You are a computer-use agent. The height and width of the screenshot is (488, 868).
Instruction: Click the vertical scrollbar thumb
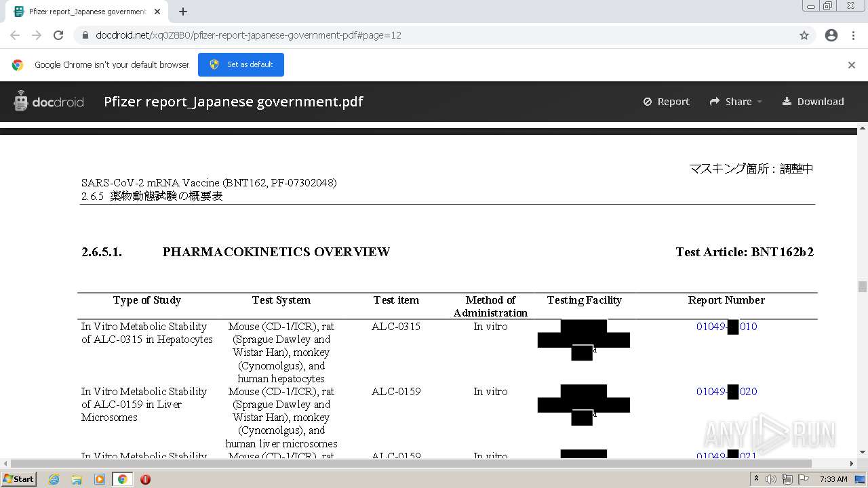(863, 287)
